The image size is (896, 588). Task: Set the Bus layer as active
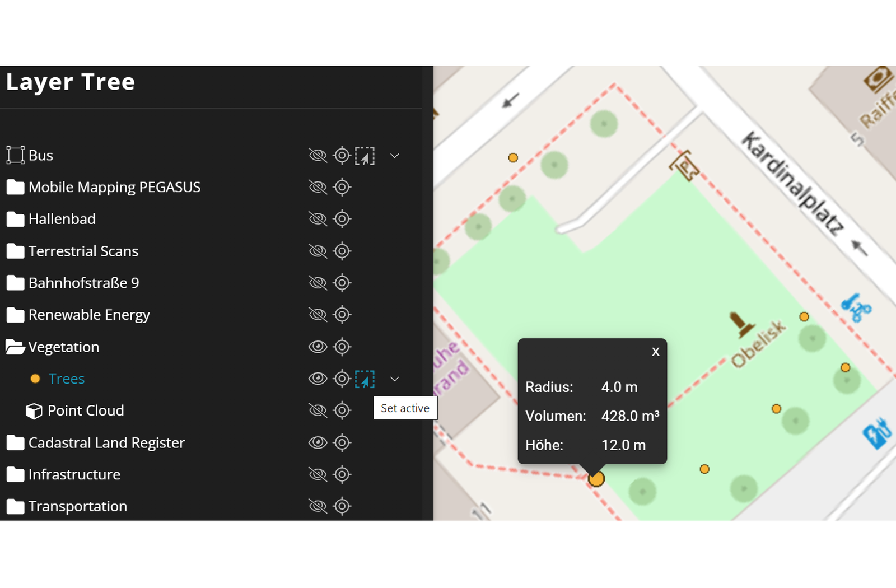(365, 156)
